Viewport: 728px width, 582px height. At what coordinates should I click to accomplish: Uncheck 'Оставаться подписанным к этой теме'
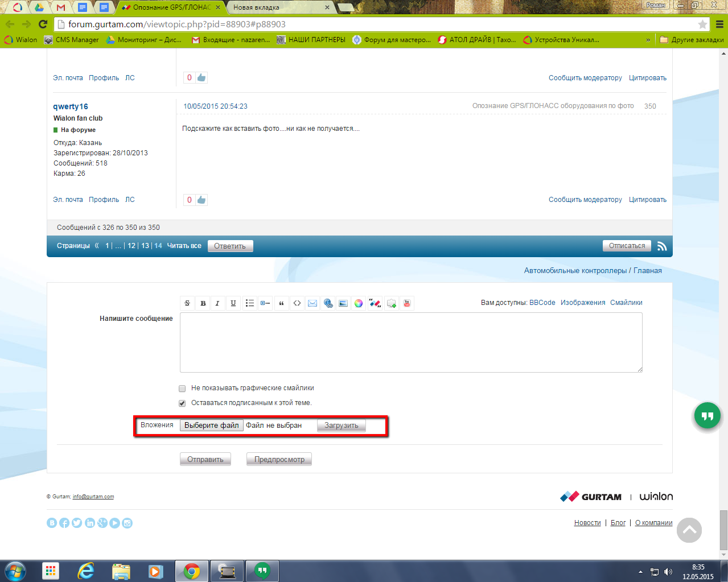182,403
